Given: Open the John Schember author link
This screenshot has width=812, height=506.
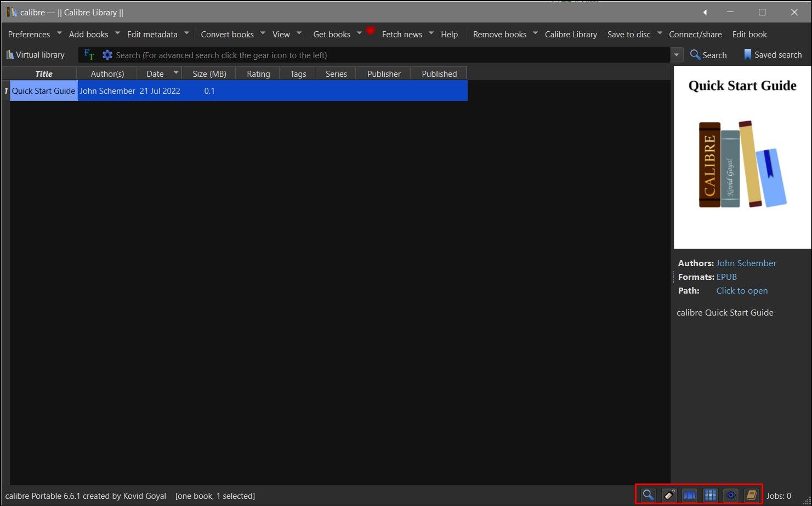Looking at the screenshot, I should point(746,263).
